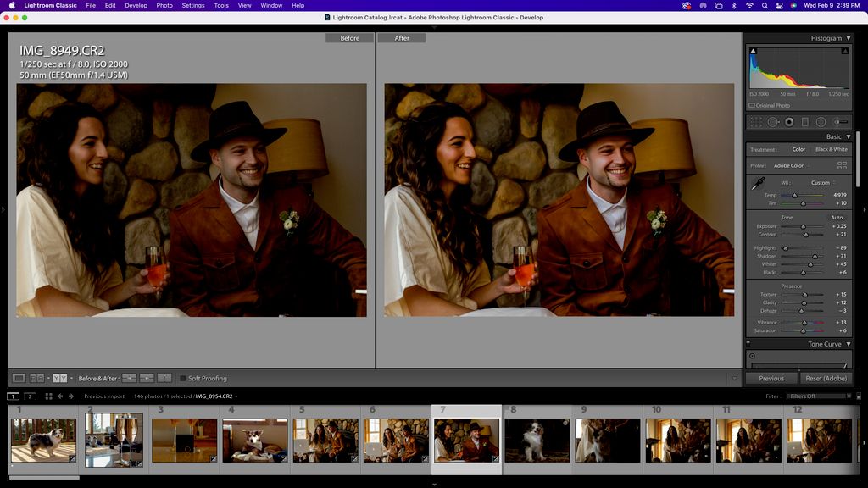The image size is (868, 488).
Task: Toggle the Tone Curve panel on/off switch
Action: point(748,343)
